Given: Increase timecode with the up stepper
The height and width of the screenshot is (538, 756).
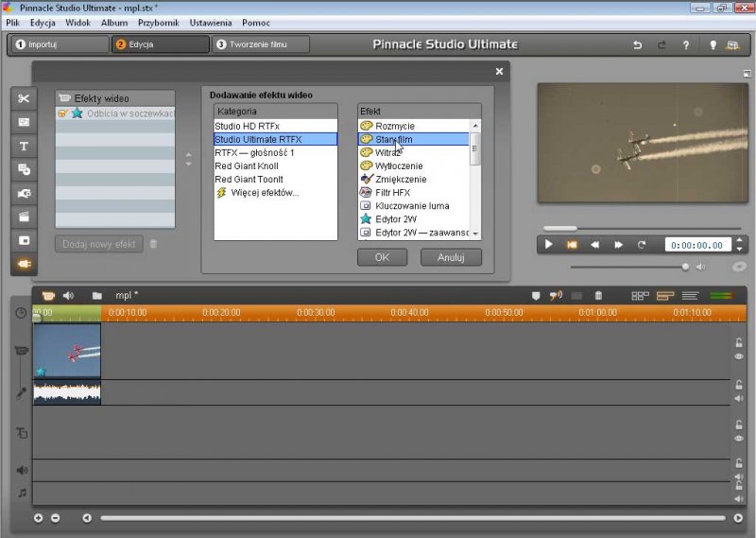Looking at the screenshot, I should 737,240.
